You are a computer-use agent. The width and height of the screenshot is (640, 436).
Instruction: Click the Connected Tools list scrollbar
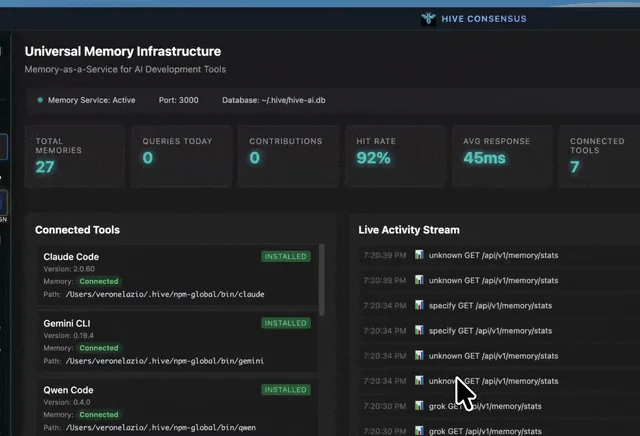pos(322,280)
